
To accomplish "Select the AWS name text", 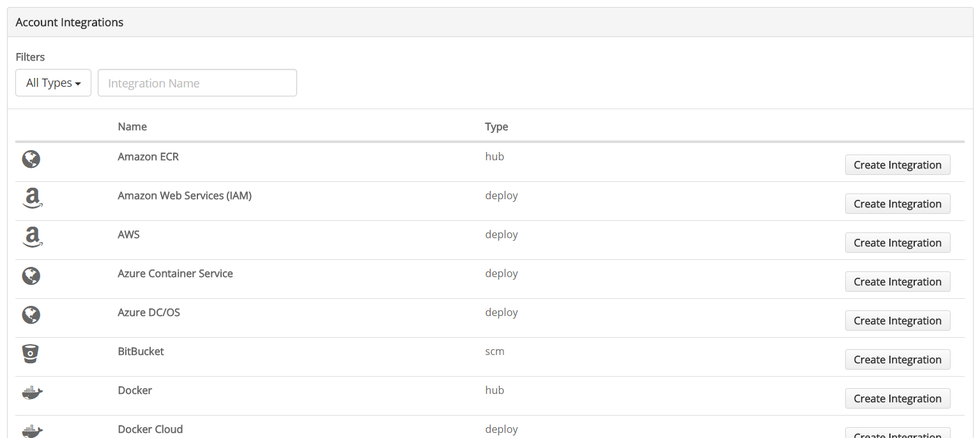I will click(x=128, y=234).
